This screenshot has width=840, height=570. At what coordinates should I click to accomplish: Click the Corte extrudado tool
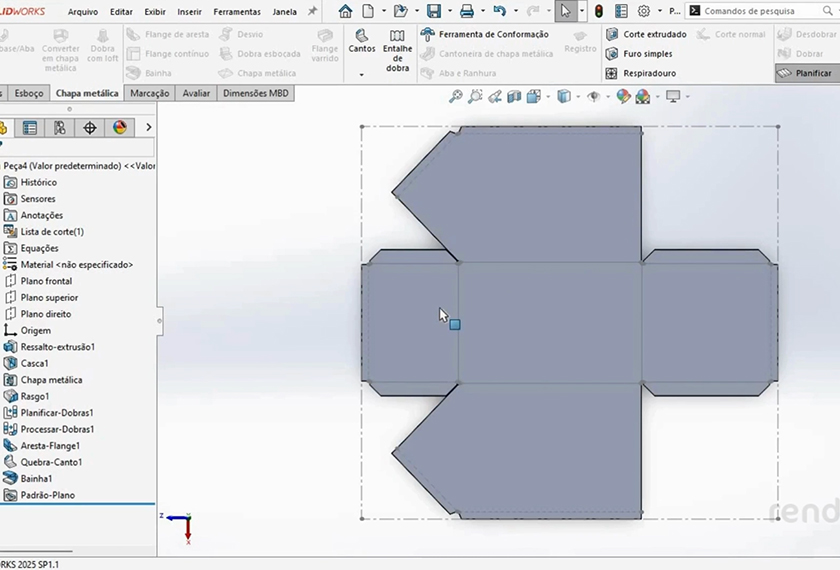(654, 34)
